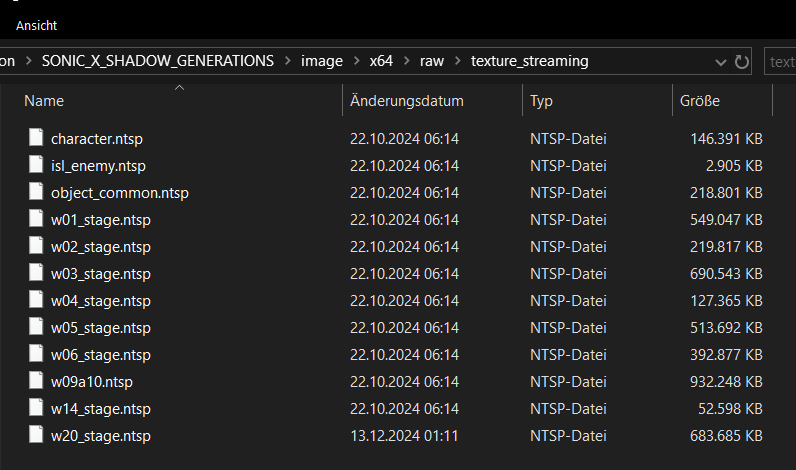Sort by Änderungsdatum column header
This screenshot has width=796, height=470.
(x=407, y=101)
